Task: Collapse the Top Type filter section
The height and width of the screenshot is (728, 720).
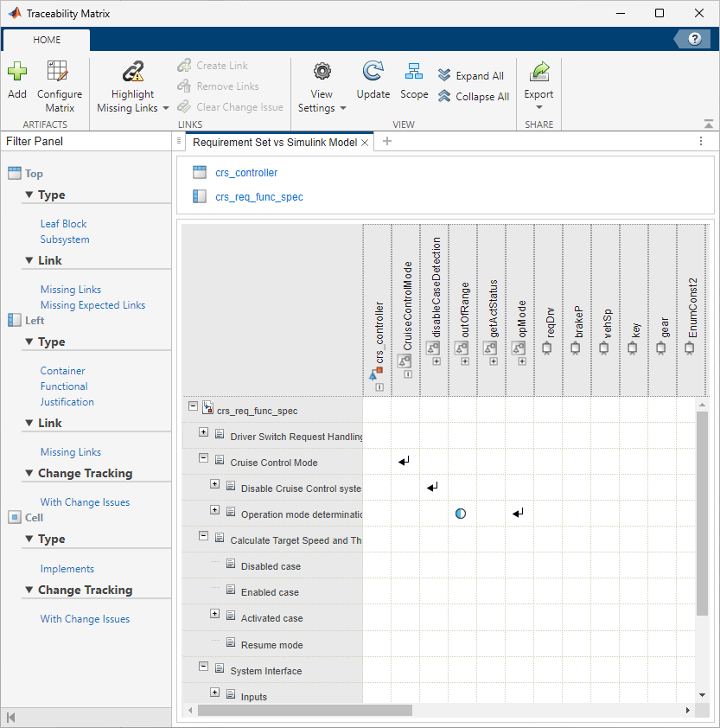Action: tap(29, 195)
